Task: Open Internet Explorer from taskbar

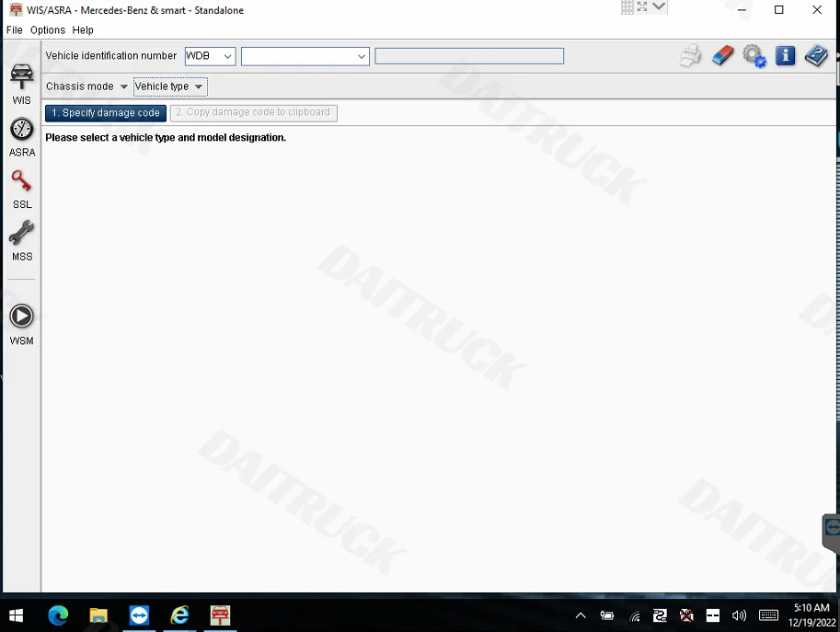Action: [x=179, y=615]
